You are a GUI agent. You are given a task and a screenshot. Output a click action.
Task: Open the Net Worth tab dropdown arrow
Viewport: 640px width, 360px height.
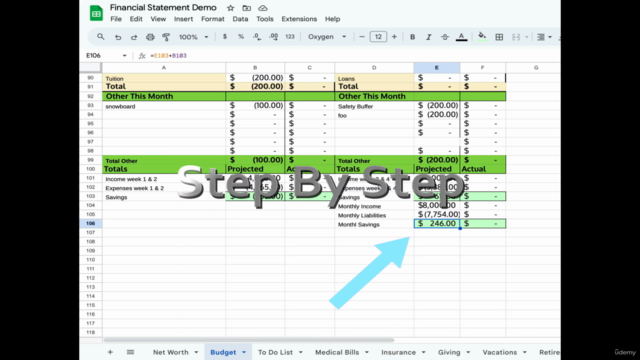196,352
